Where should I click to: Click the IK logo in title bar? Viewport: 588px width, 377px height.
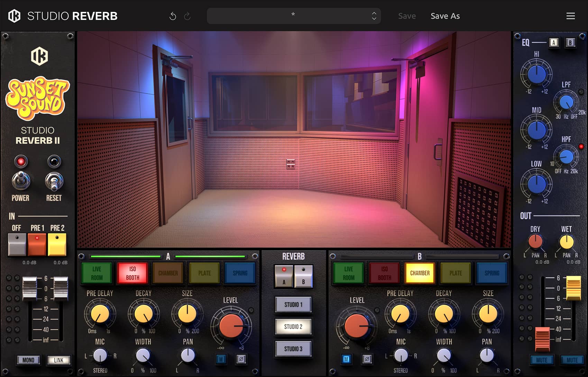[x=14, y=16]
